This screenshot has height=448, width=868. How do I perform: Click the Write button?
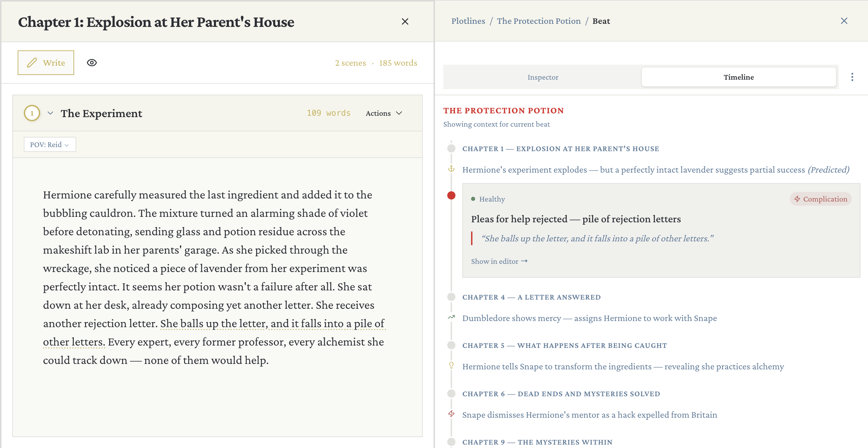(x=46, y=62)
